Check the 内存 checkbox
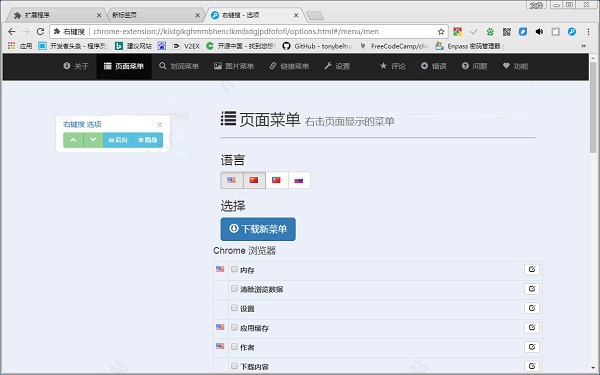600x375 pixels. [x=234, y=269]
